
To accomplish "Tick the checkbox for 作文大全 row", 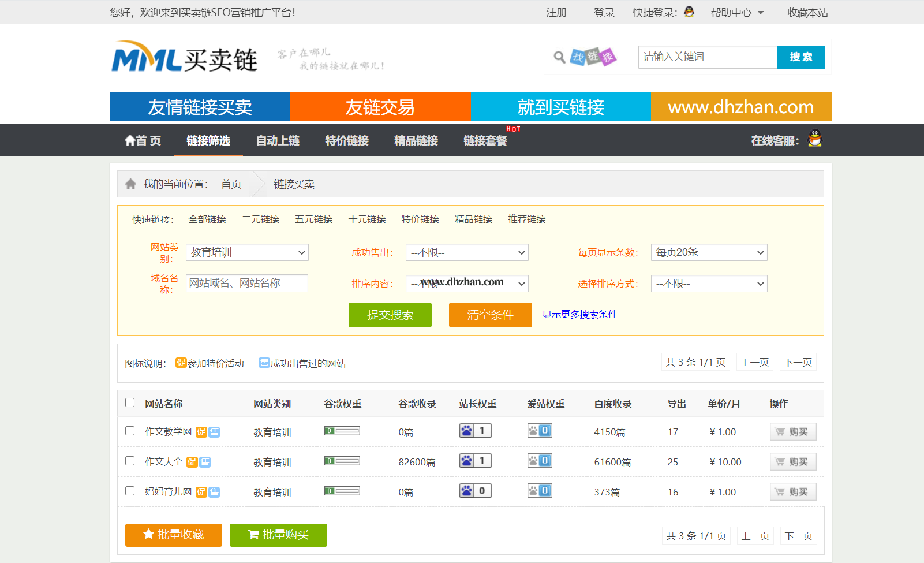I will point(130,461).
